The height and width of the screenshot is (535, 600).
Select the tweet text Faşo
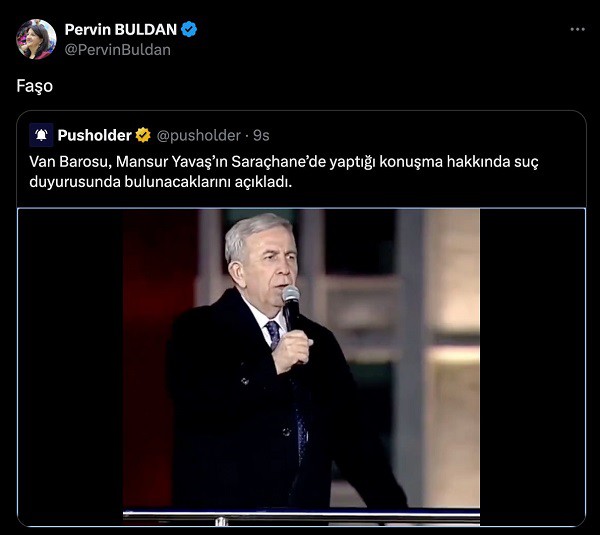pos(34,86)
